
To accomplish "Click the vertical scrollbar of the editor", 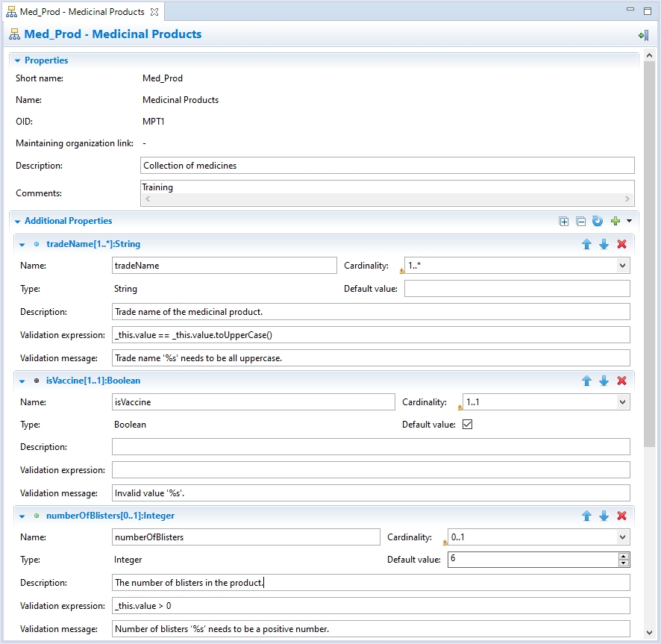I will click(x=649, y=298).
